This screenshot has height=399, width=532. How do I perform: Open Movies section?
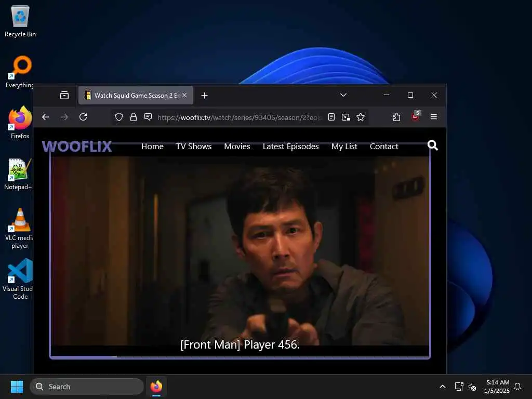[237, 146]
